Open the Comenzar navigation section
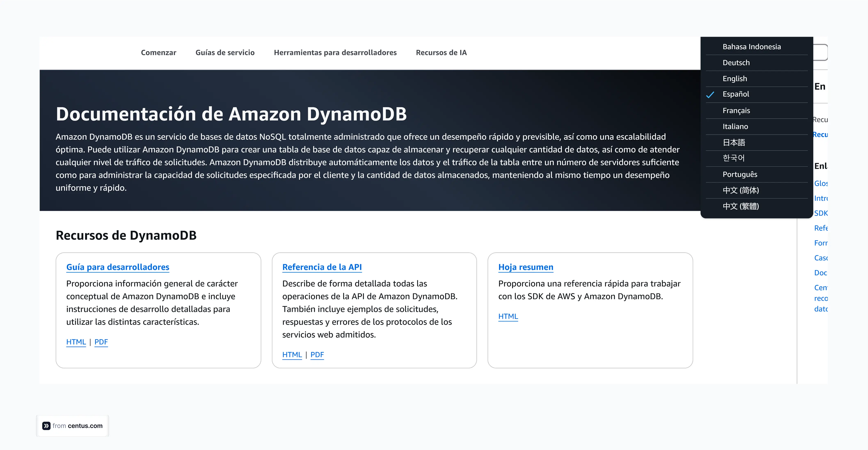This screenshot has height=450, width=868. 159,52
